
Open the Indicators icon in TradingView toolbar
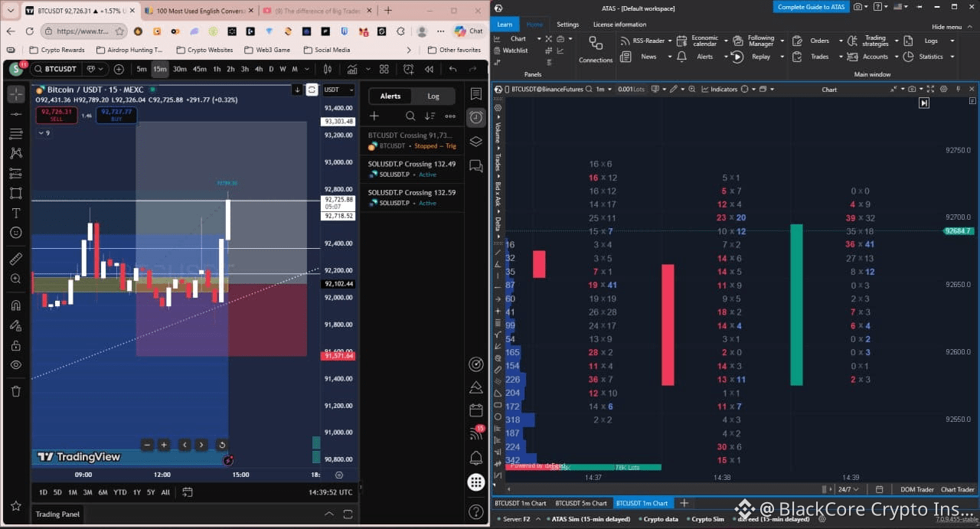[x=351, y=69]
